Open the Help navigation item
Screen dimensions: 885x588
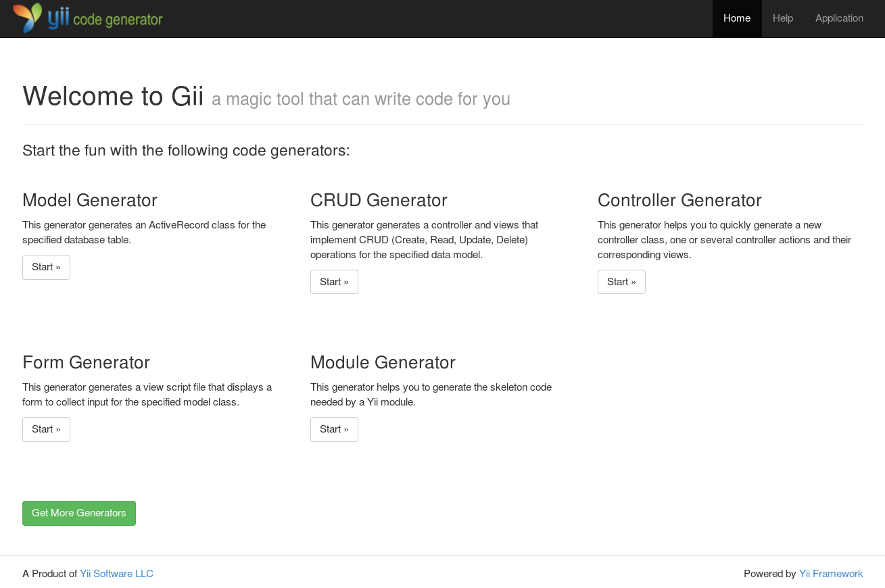pos(783,18)
